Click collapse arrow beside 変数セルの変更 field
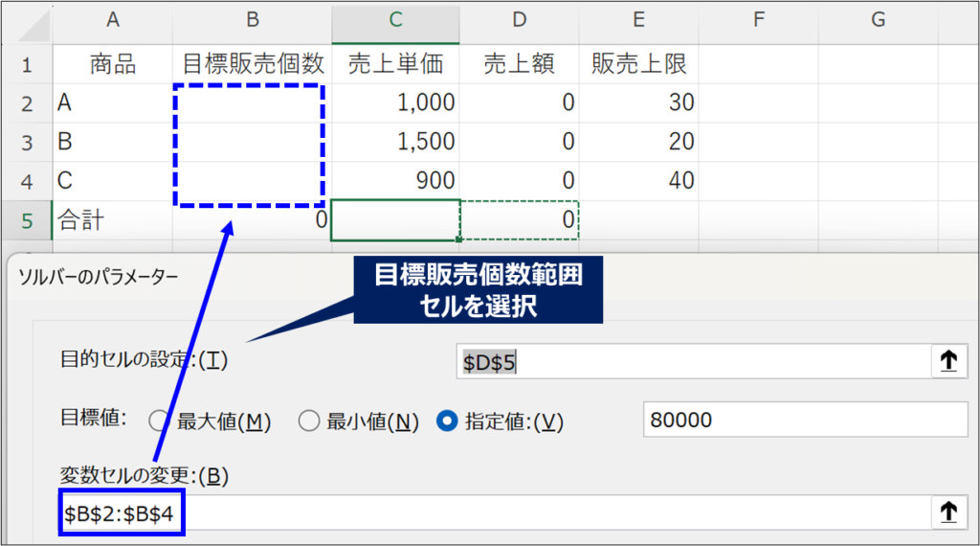The height and width of the screenshot is (546, 980). point(948,513)
